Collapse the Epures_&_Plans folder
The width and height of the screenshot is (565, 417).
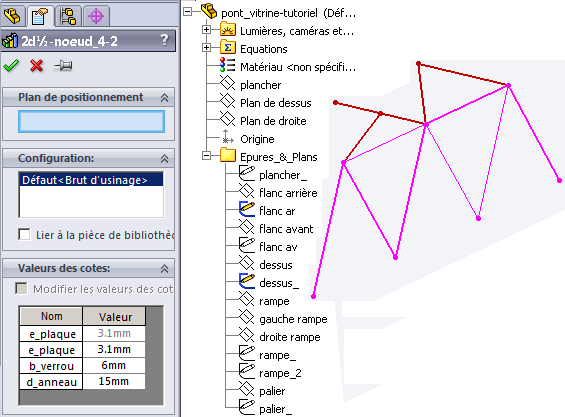tap(206, 156)
